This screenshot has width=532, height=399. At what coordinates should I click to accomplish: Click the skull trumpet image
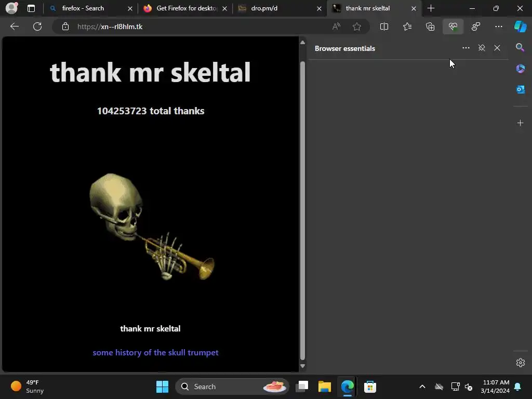pyautogui.click(x=152, y=227)
